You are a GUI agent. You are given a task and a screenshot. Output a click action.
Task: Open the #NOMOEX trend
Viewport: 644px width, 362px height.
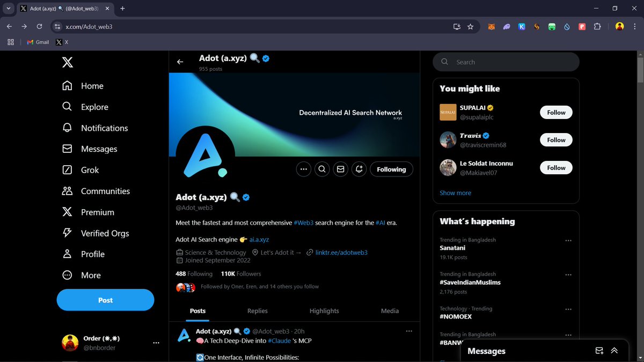click(456, 317)
